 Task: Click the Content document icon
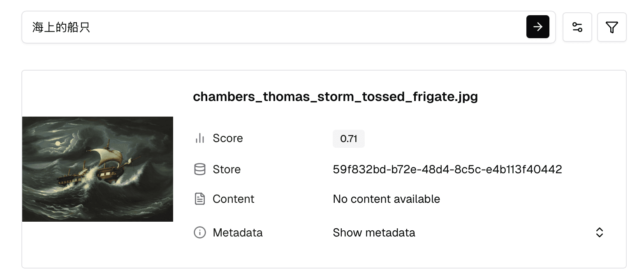199,199
